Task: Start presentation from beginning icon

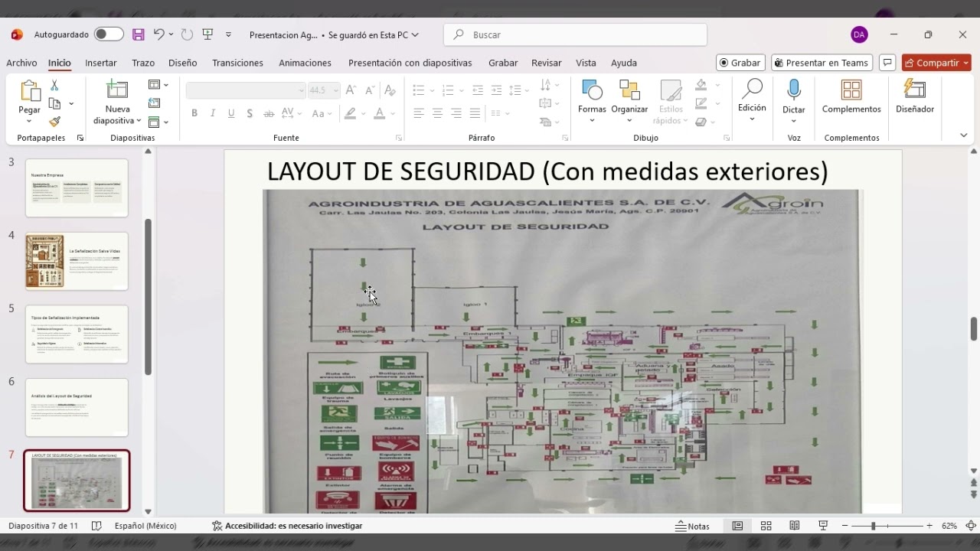Action: pyautogui.click(x=207, y=34)
